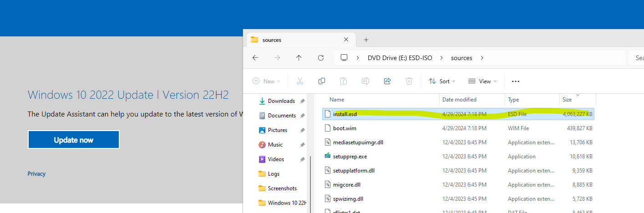Screen dimensions: 644x213
Task: Click the Rename icon in toolbar
Action: coord(365,81)
